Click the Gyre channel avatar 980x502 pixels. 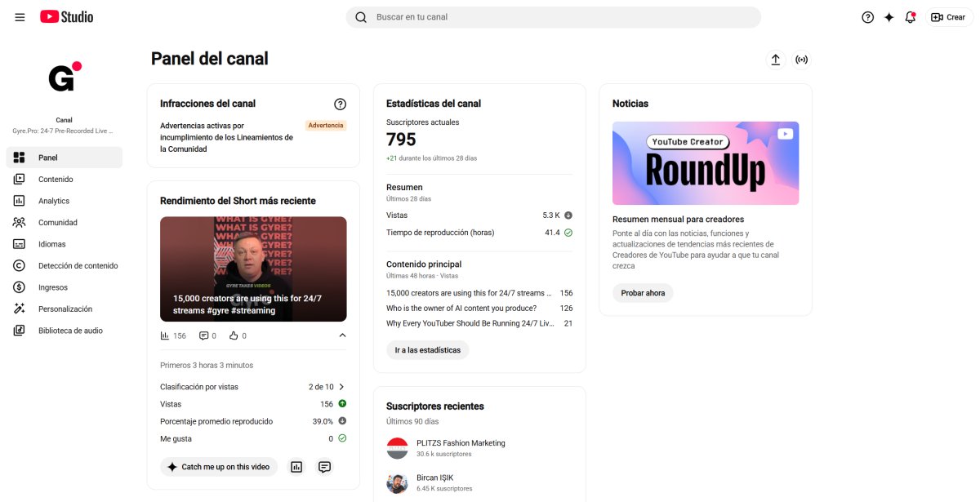(x=64, y=78)
